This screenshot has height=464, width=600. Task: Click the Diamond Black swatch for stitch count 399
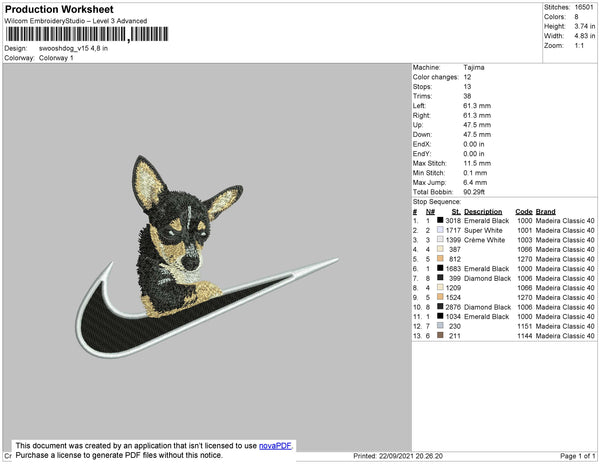(x=440, y=278)
